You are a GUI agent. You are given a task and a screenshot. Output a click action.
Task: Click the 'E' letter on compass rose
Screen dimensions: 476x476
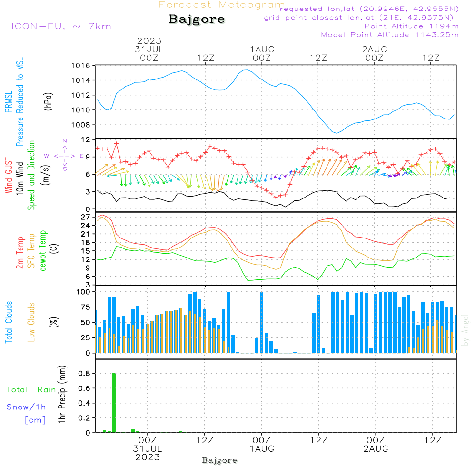[82, 156]
